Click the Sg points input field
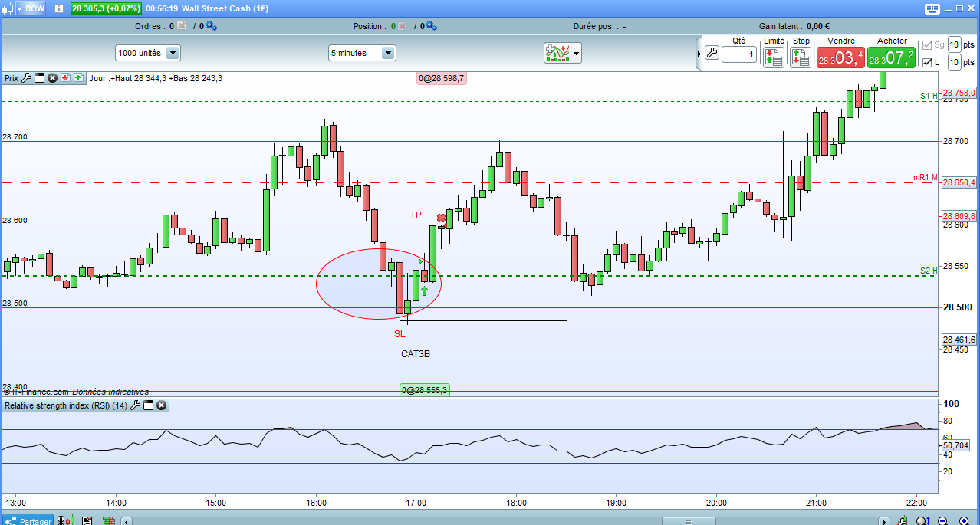The image size is (980, 525). (x=955, y=44)
